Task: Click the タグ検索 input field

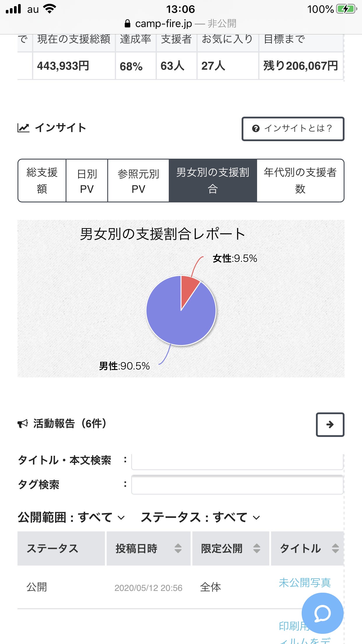Action: point(237,485)
